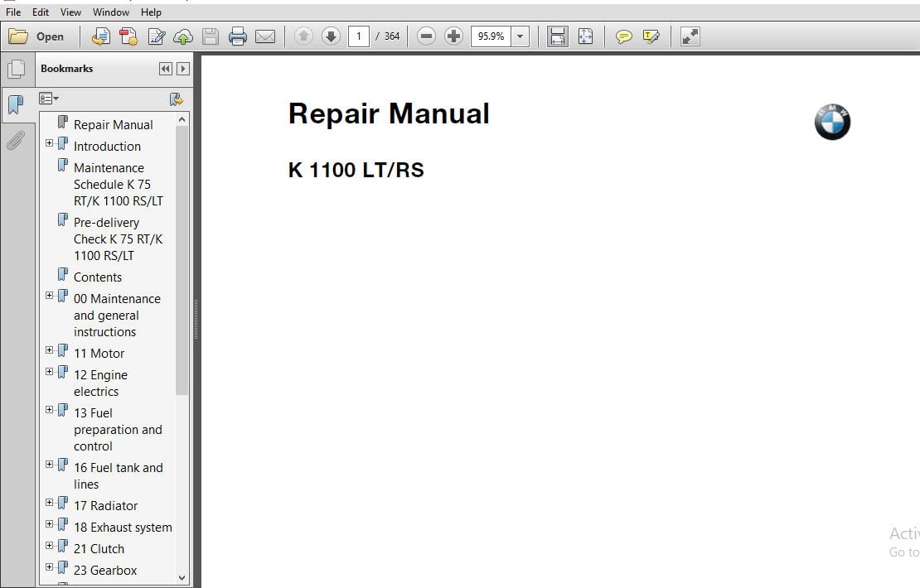The height and width of the screenshot is (588, 920).
Task: Open the bookmark options dropdown menu
Action: 49,99
